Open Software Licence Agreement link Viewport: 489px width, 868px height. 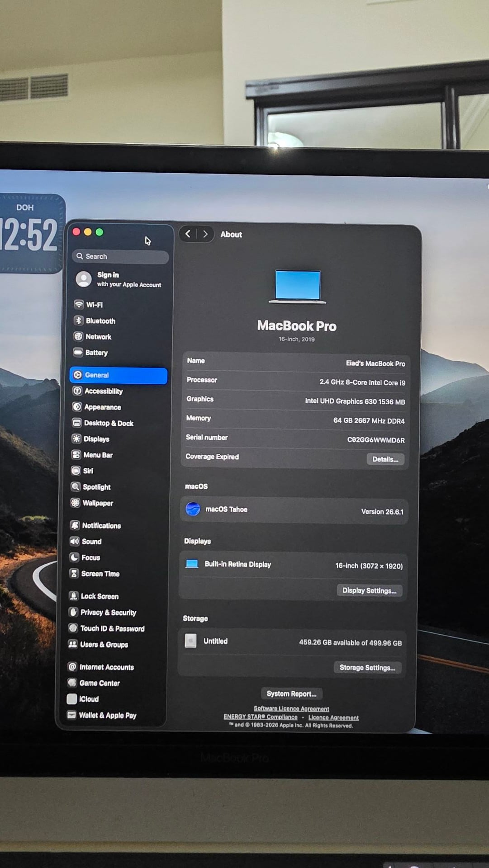coord(291,708)
